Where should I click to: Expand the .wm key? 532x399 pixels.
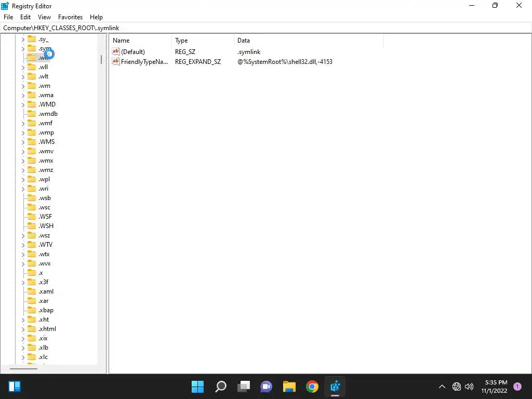pyautogui.click(x=23, y=86)
